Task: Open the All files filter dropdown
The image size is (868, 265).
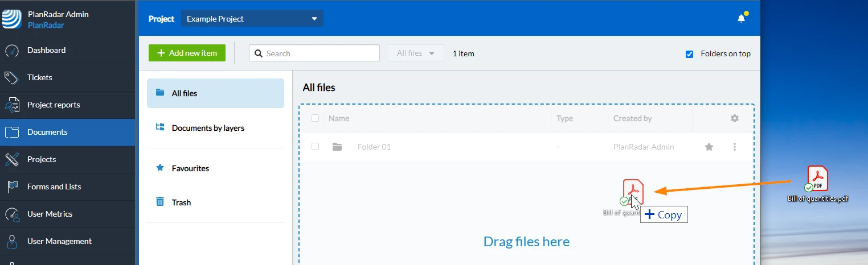Action: click(x=416, y=53)
